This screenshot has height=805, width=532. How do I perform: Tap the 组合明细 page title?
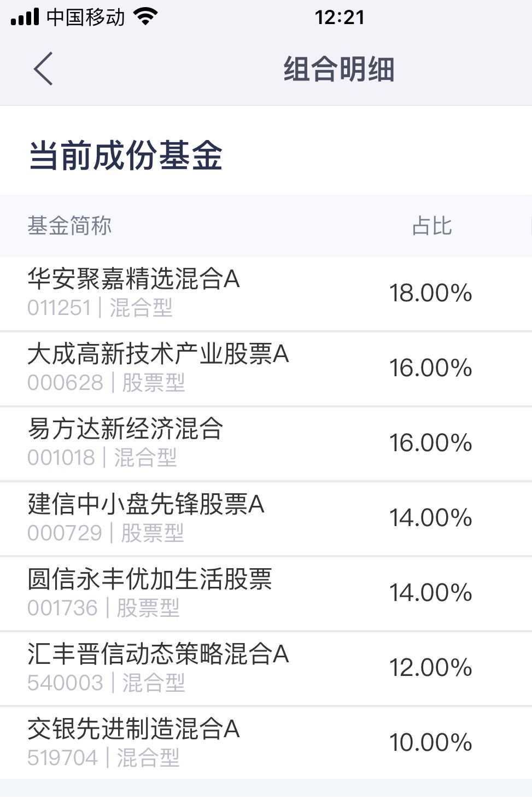click(338, 69)
